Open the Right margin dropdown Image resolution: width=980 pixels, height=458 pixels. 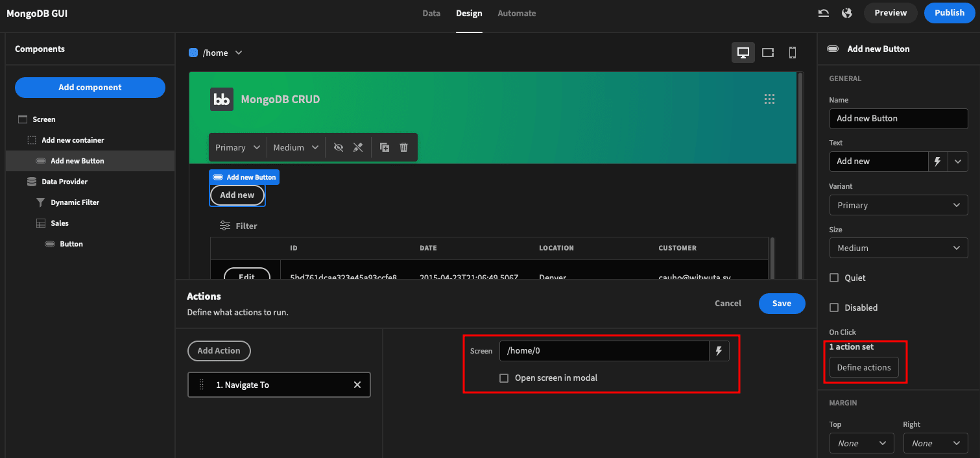click(x=935, y=444)
